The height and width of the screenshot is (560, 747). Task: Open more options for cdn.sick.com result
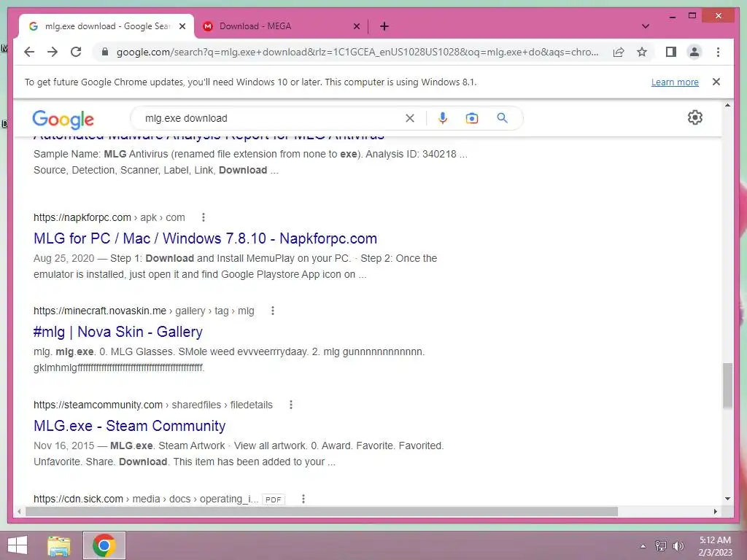tap(303, 499)
